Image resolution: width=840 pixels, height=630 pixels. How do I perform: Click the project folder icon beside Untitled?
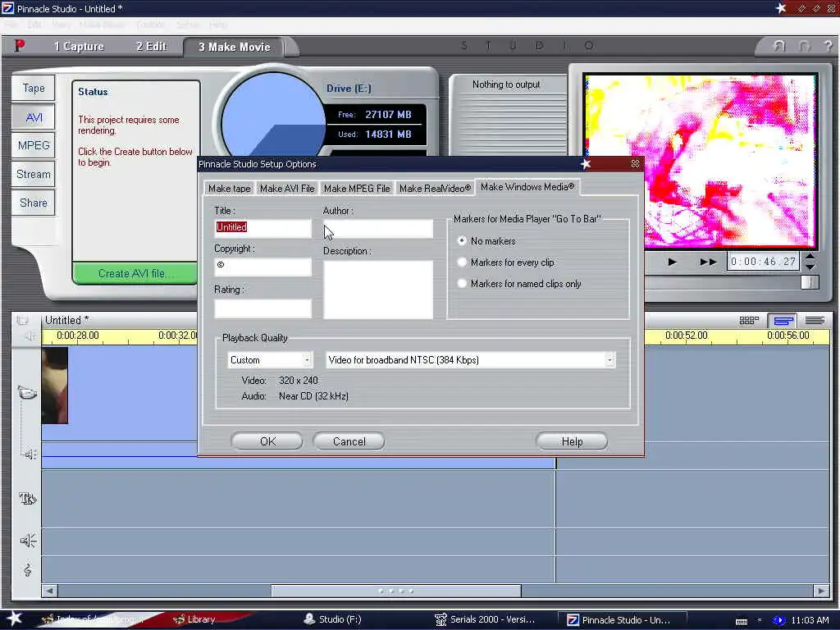click(22, 321)
